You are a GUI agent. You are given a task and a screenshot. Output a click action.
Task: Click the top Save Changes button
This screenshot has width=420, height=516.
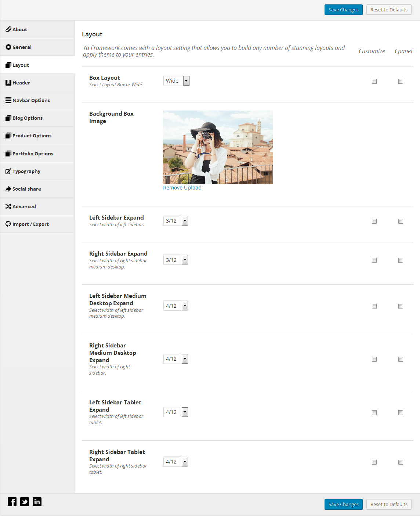click(344, 10)
